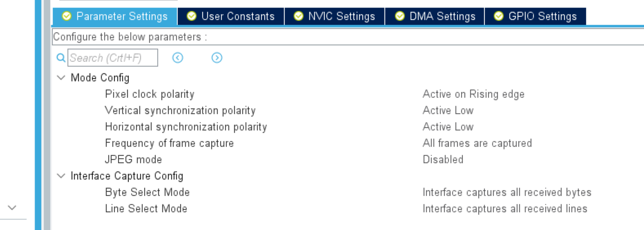The height and width of the screenshot is (230, 644).
Task: Collapse the Mode Config section
Action: point(61,78)
